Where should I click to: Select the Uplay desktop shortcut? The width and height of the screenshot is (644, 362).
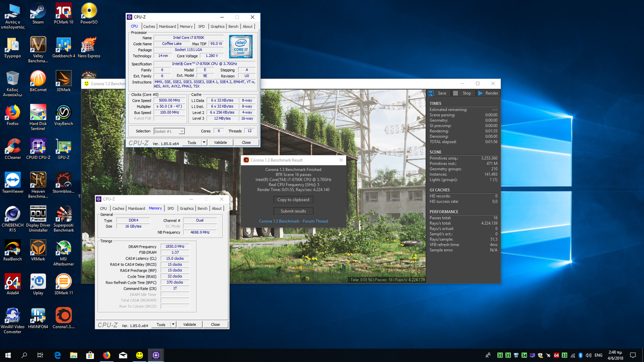[x=38, y=285]
